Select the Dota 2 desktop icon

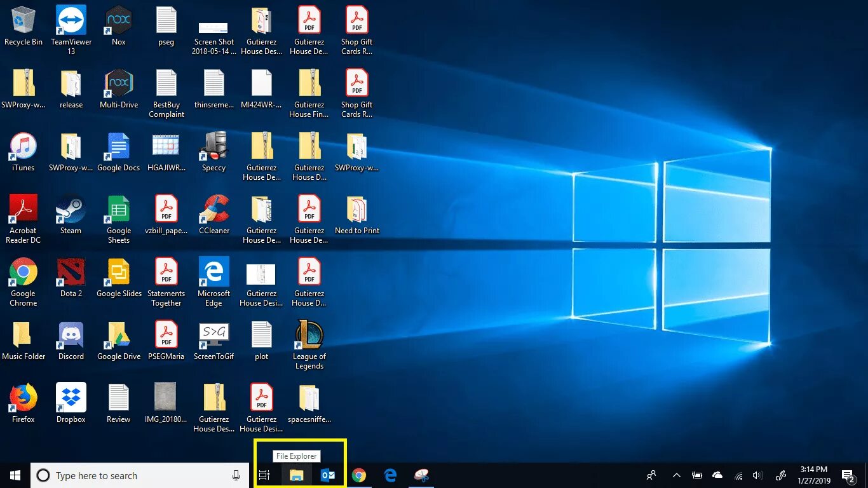[x=71, y=278]
